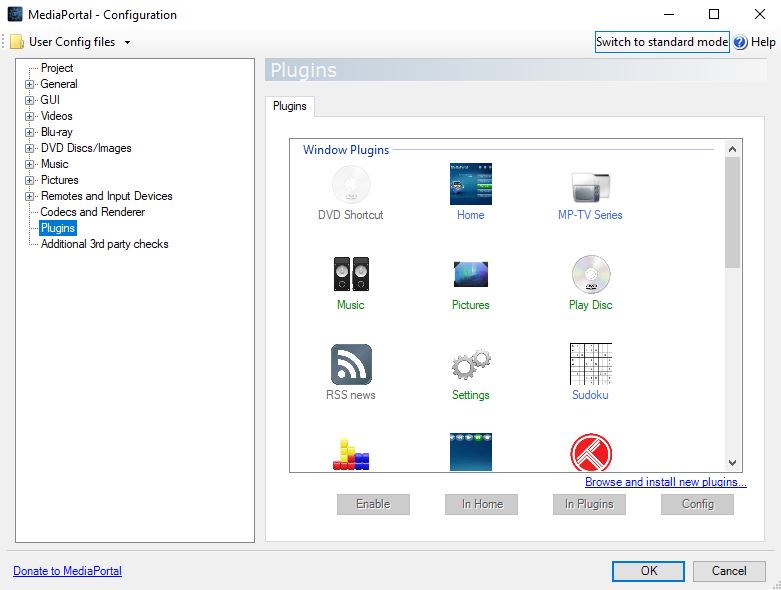
Task: Select the Play Disc plugin icon
Action: [x=590, y=274]
